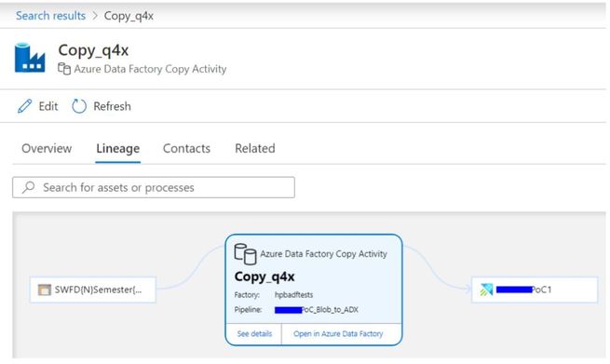Click the Edit pencil icon

tap(25, 106)
